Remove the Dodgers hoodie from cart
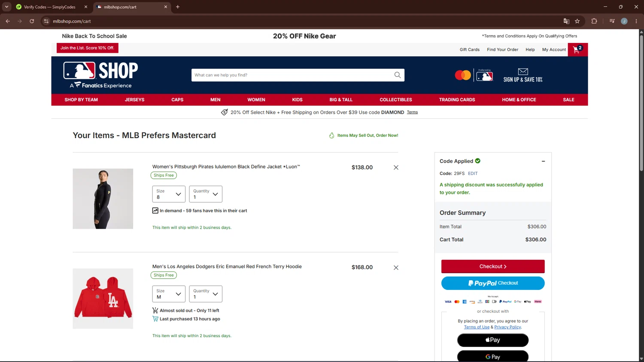The image size is (644, 362). click(396, 268)
